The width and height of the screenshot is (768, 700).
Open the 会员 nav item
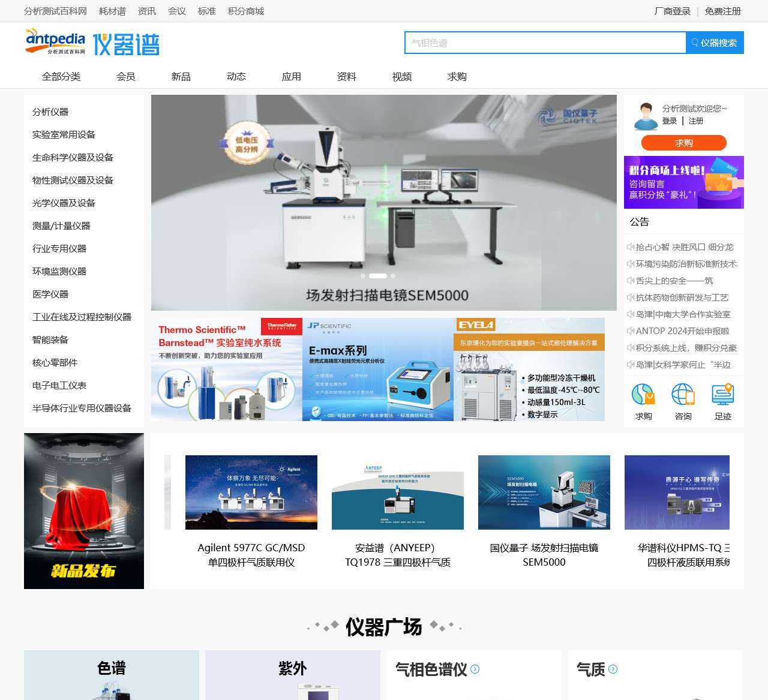[126, 77]
